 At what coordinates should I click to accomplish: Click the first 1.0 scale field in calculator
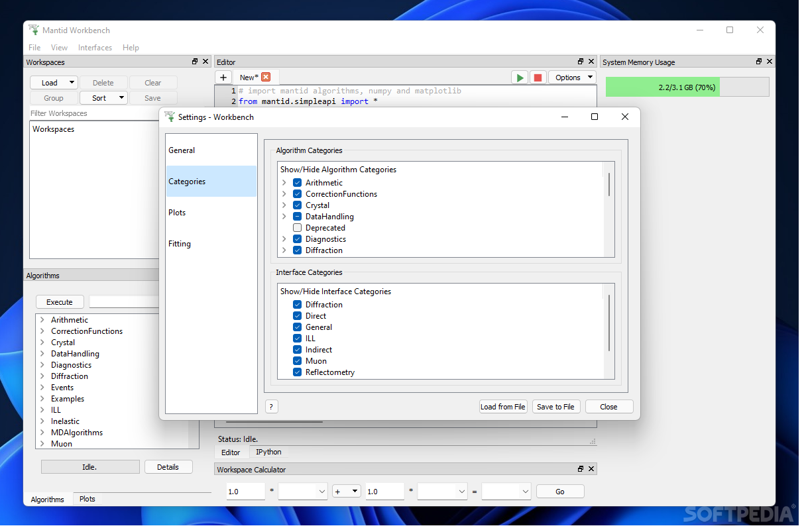pyautogui.click(x=245, y=492)
